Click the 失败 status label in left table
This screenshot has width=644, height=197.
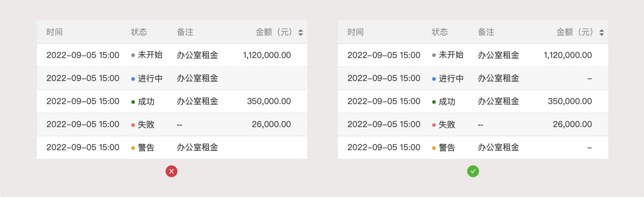(x=146, y=125)
